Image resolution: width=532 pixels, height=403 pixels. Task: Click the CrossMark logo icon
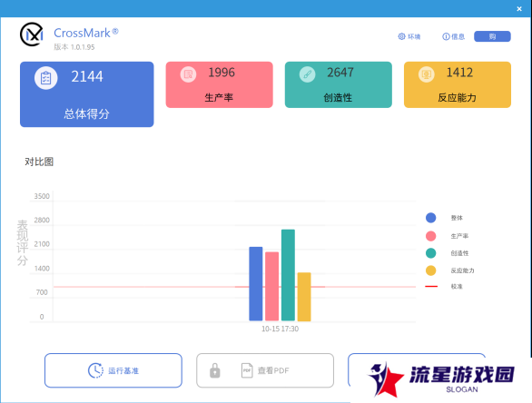tap(32, 34)
